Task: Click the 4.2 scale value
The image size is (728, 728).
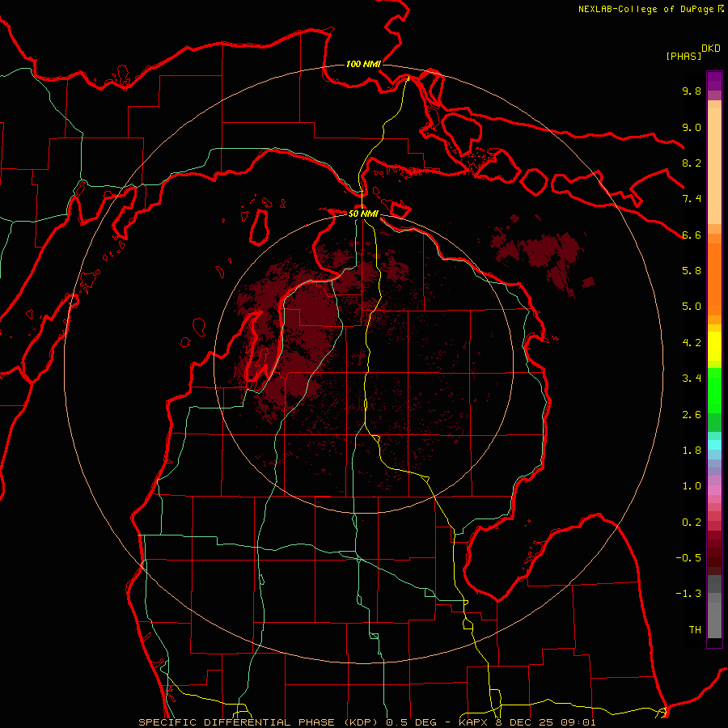Action: (x=692, y=343)
